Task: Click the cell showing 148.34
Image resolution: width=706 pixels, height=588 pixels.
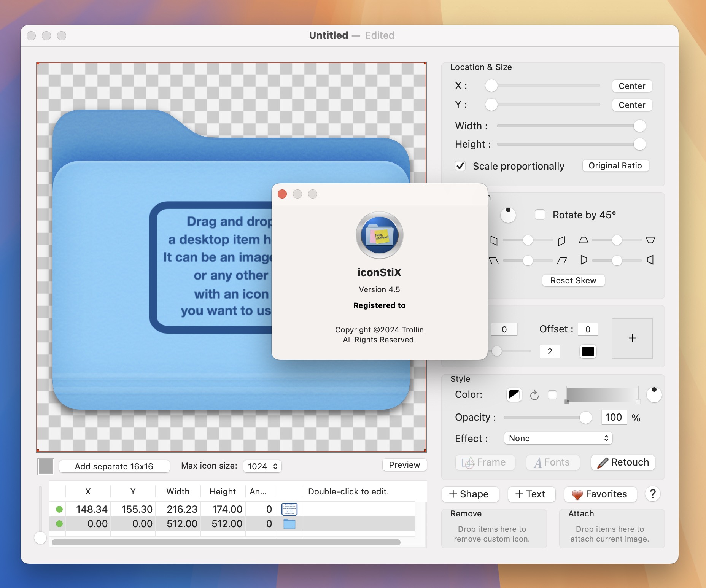Action: pyautogui.click(x=88, y=509)
